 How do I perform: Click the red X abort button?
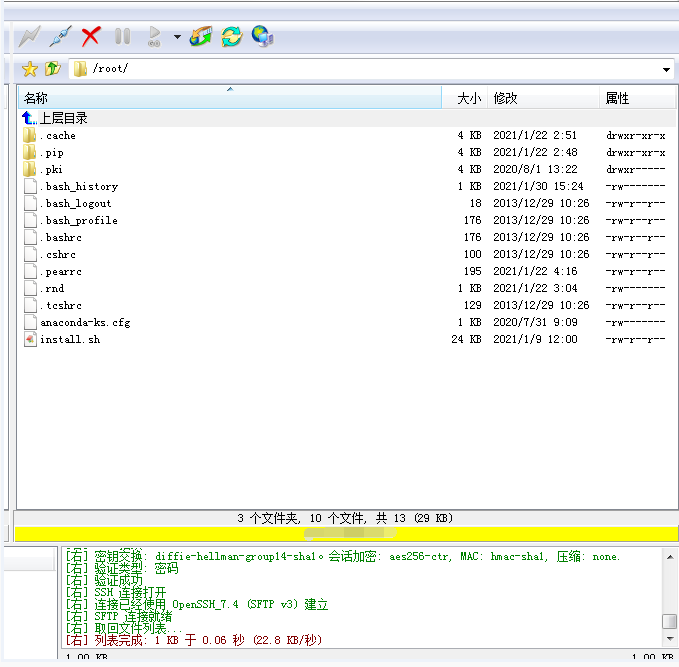pos(91,37)
